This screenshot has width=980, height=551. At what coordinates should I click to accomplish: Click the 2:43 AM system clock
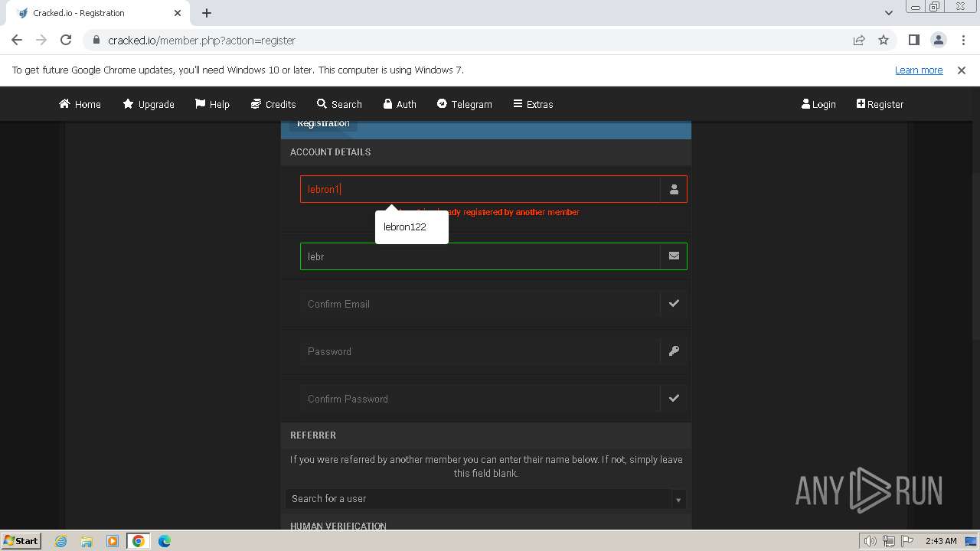point(941,541)
